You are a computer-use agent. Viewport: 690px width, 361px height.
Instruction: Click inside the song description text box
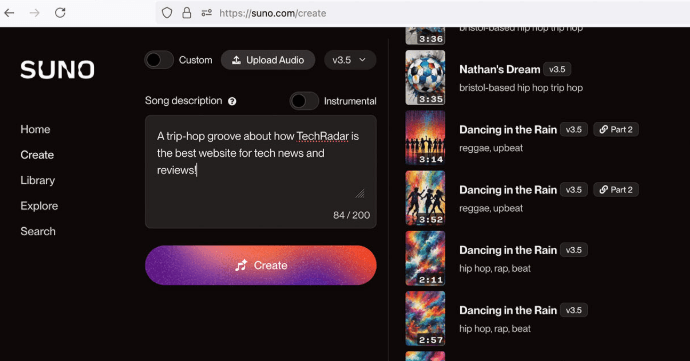pyautogui.click(x=261, y=172)
